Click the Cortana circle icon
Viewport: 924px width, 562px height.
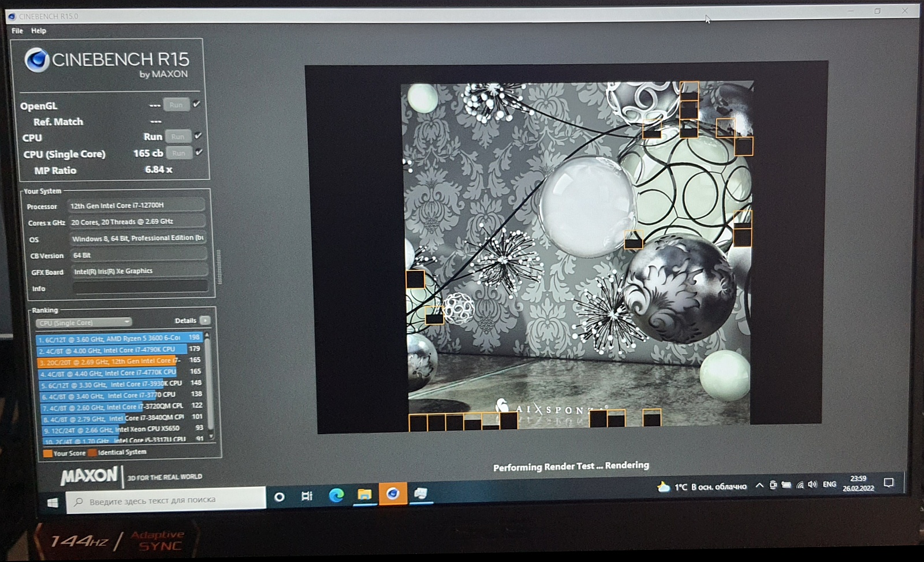pos(280,497)
